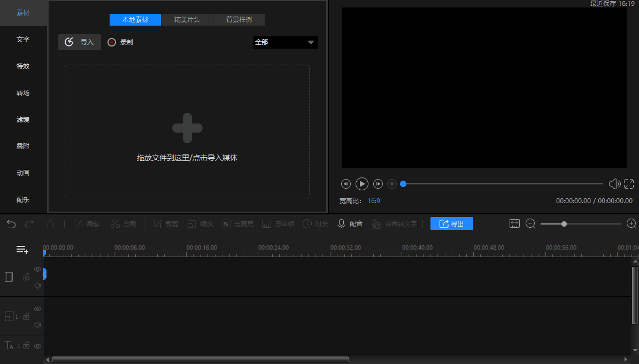Viewport: 639px width, 364px height.
Task: Toggle video track visibility eye
Action: coord(37,269)
